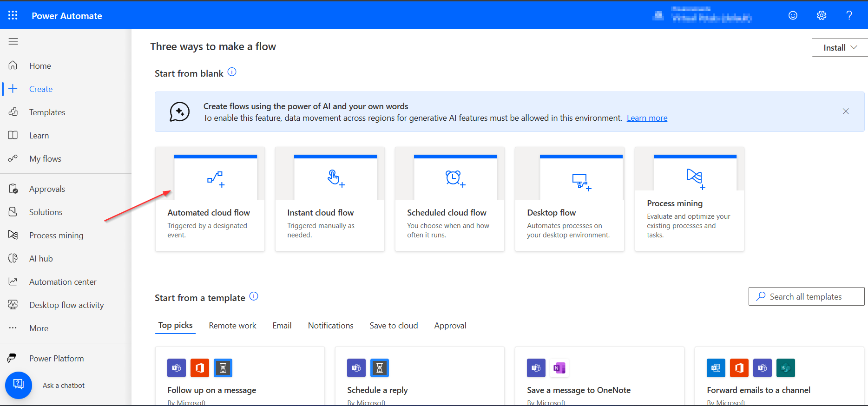Collapse the left navigation hamburger menu
The height and width of the screenshot is (406, 868).
pos(13,41)
